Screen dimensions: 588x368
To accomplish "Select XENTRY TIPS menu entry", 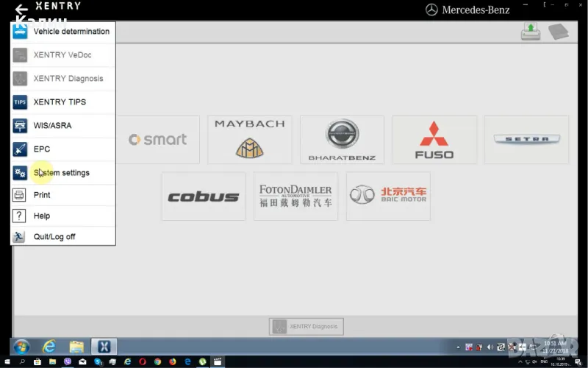I will tap(60, 102).
